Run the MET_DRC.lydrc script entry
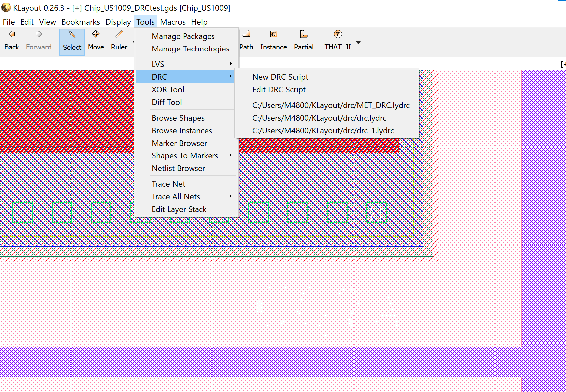This screenshot has width=566, height=392. pyautogui.click(x=331, y=105)
